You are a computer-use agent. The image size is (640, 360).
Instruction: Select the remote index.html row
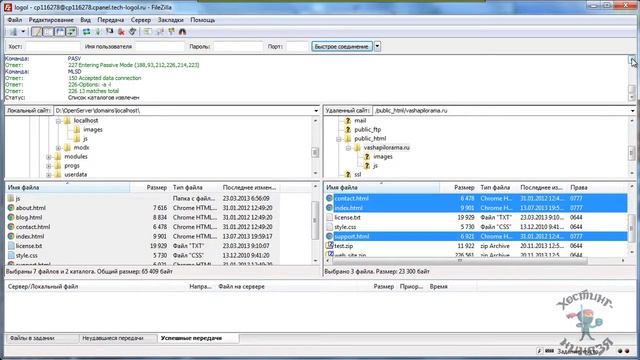pos(476,208)
